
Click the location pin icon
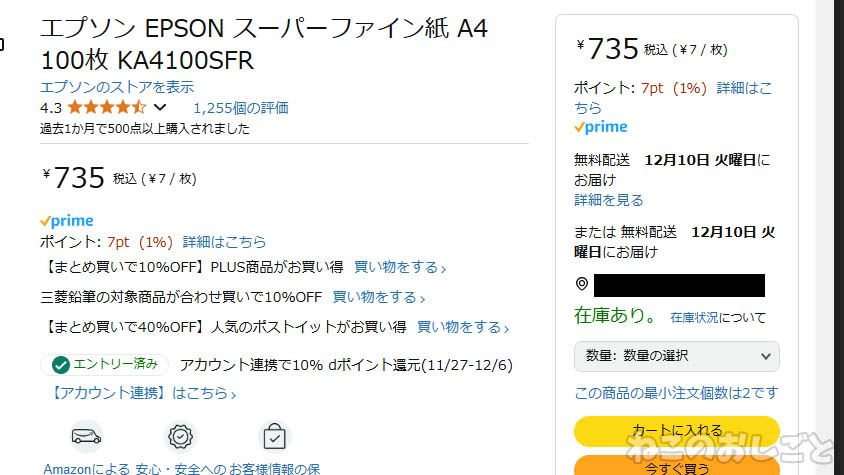pos(582,284)
